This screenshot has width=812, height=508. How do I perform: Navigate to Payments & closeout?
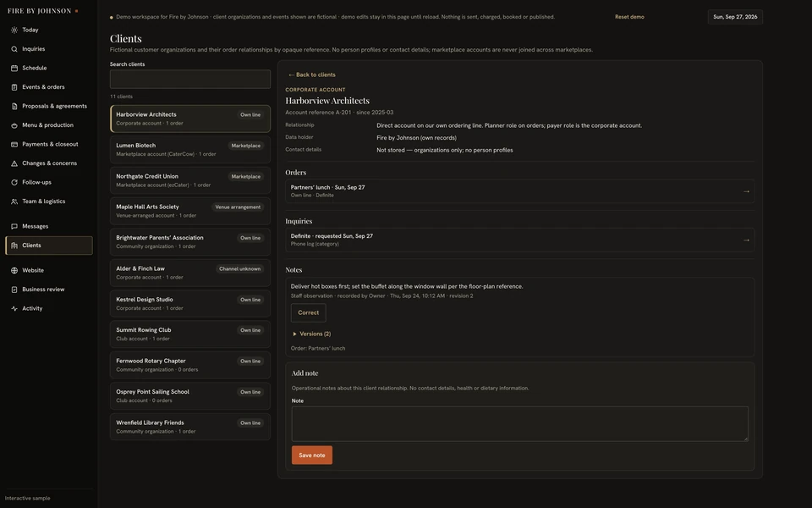pos(49,144)
